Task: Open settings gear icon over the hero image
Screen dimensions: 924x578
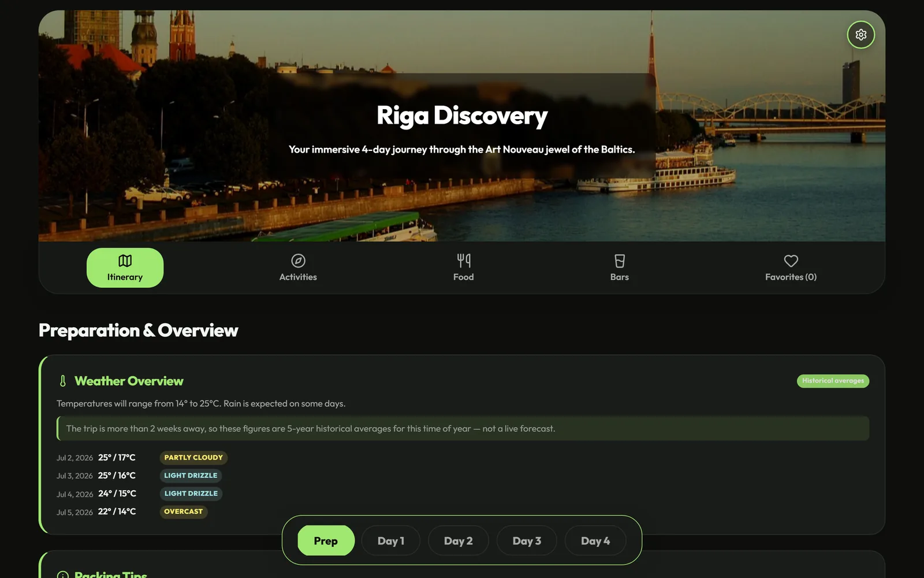Action: 860,35
